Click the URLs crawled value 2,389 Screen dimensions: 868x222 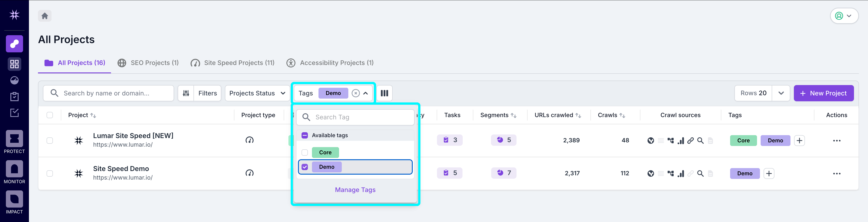(571, 140)
